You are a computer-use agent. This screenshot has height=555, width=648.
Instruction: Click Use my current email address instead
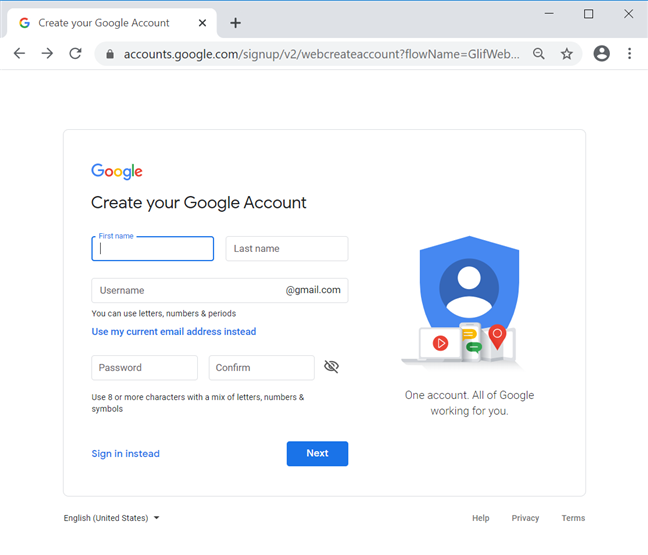click(173, 332)
